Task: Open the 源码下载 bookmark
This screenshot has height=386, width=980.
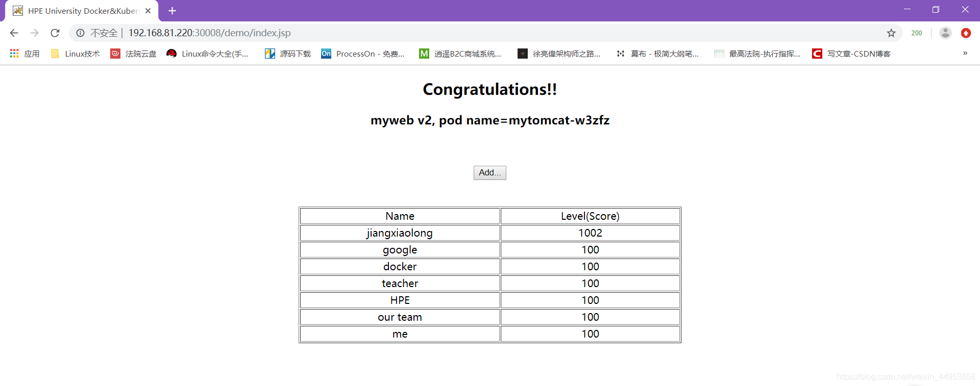Action: point(288,54)
